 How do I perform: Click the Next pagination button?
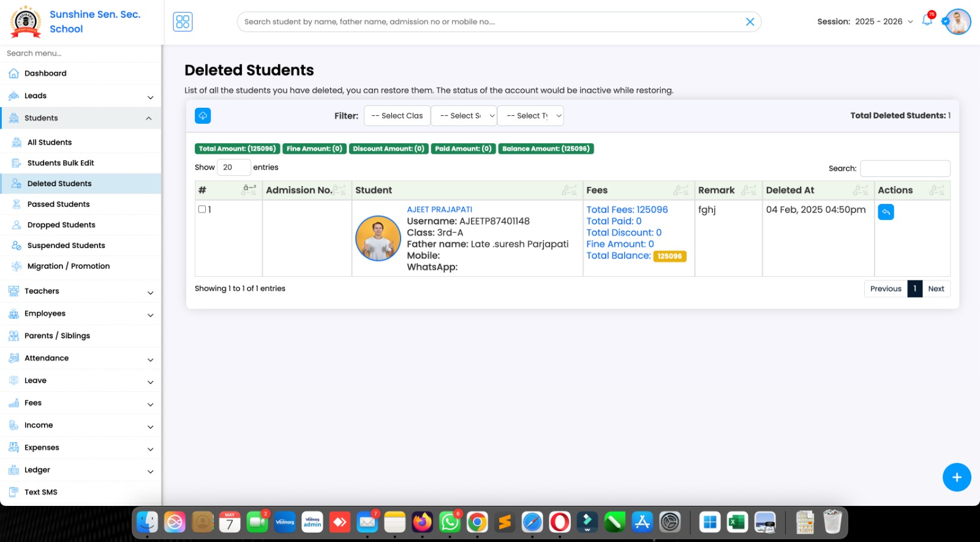(936, 289)
